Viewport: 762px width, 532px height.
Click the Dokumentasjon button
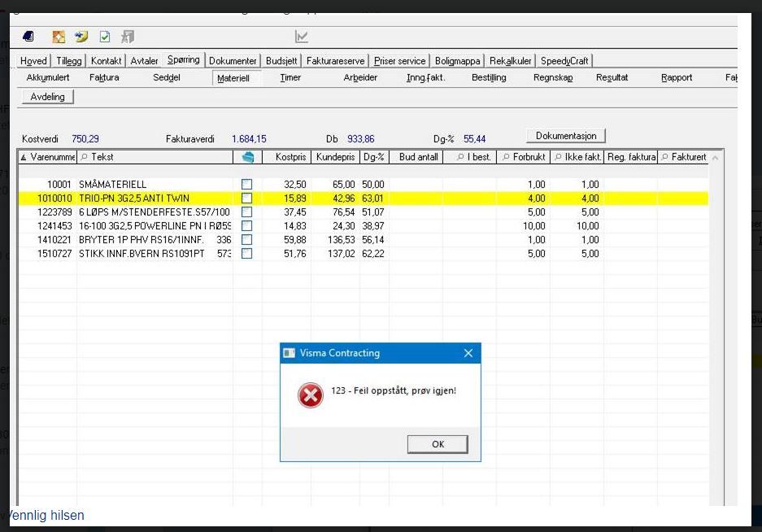(566, 136)
